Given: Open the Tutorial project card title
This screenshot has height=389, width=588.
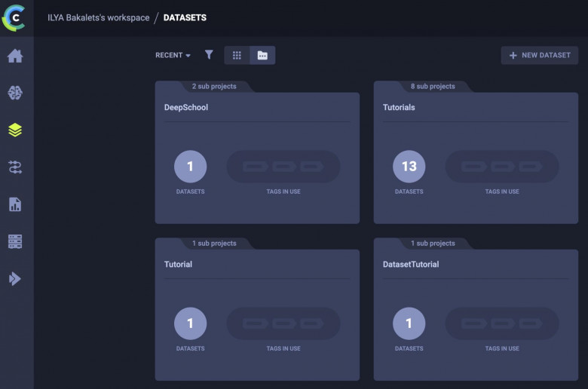Looking at the screenshot, I should point(178,264).
